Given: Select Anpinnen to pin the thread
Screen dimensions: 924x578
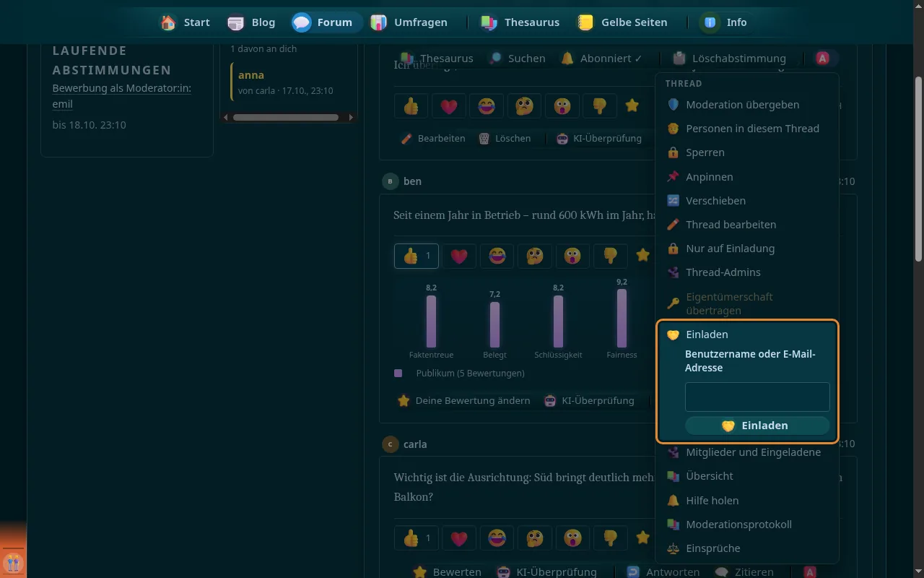Looking at the screenshot, I should (x=746, y=177).
